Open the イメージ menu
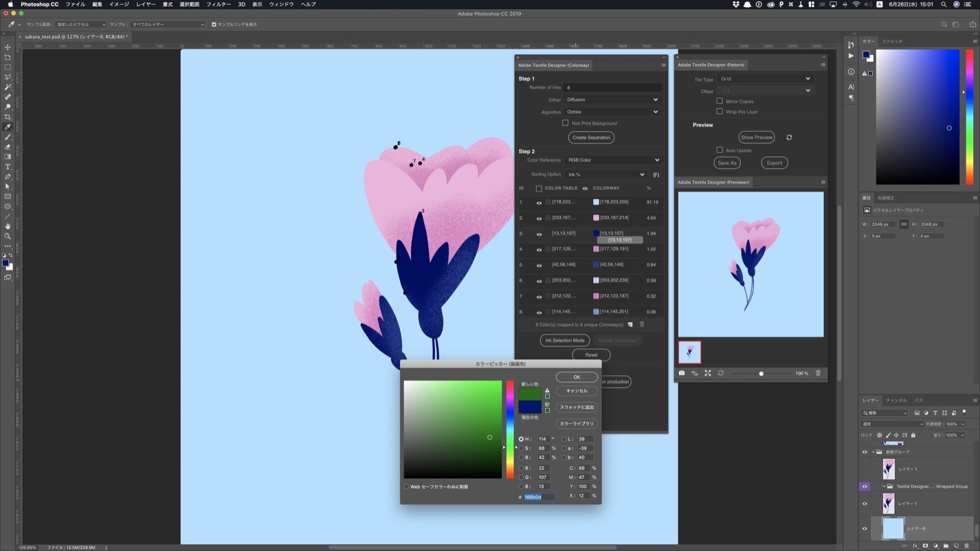Viewport: 980px width, 551px height. pyautogui.click(x=119, y=4)
